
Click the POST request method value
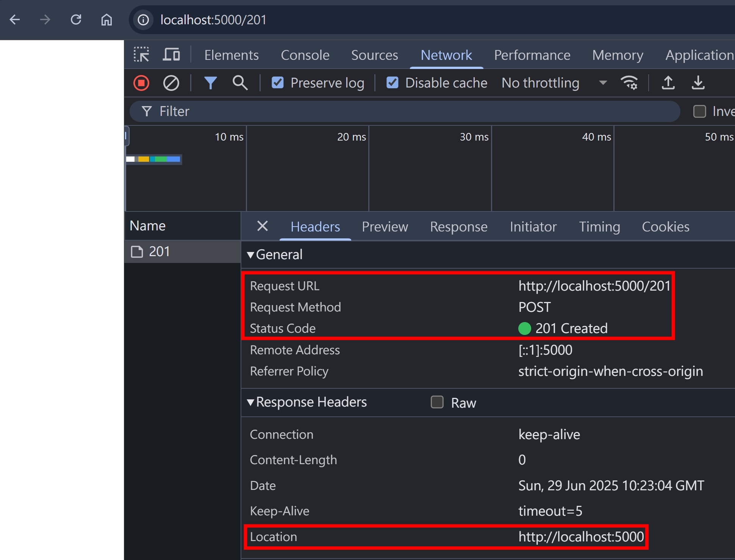coord(535,307)
